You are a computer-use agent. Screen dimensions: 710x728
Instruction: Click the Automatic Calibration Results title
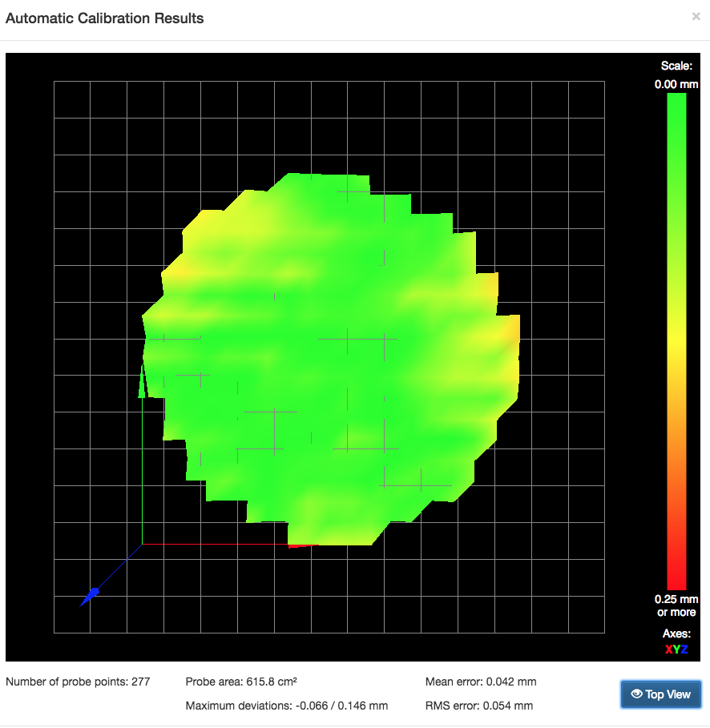105,18
